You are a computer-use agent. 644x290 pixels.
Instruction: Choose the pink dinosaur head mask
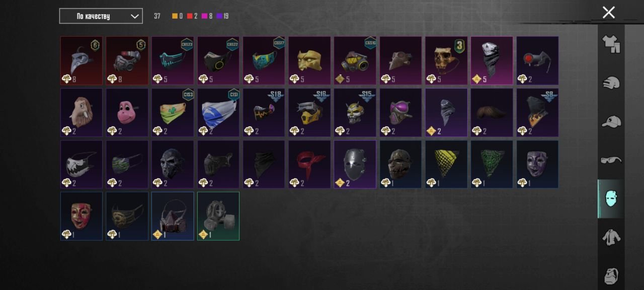pos(127,113)
